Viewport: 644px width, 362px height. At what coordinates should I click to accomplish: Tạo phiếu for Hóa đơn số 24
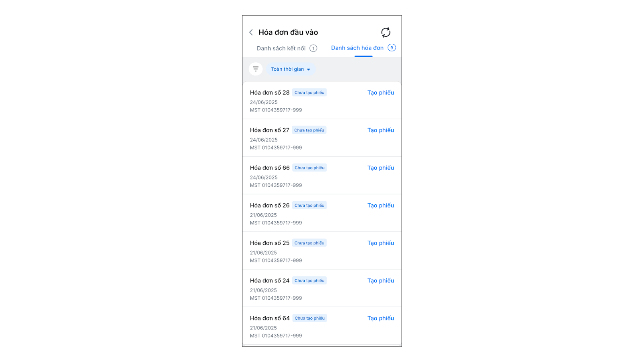click(380, 281)
